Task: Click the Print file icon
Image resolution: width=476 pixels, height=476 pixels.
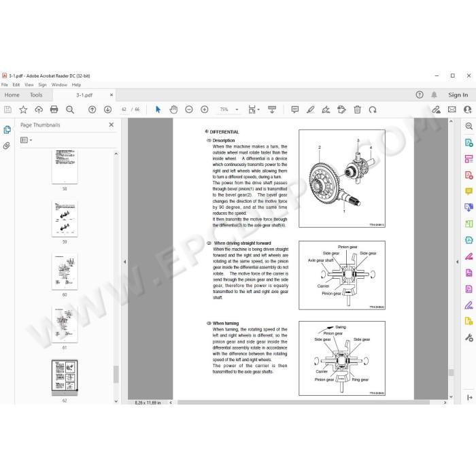Action: 54,109
